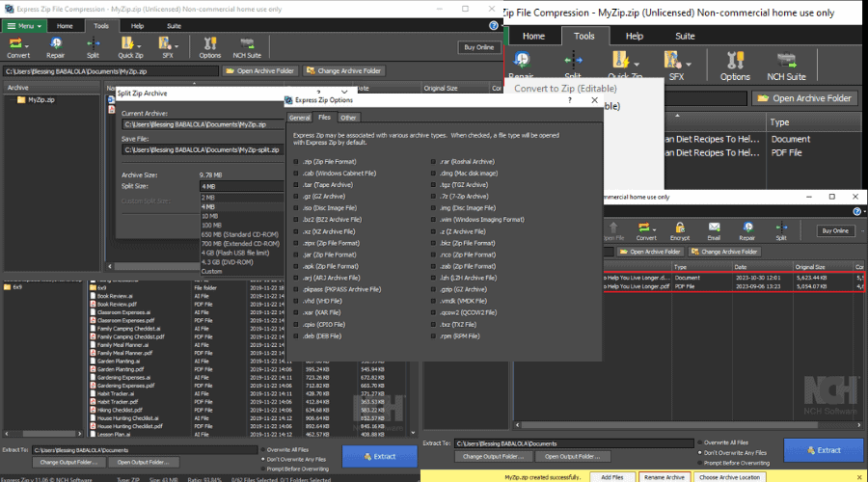868x482 pixels.
Task: Click Original Size column header in yellow-banner window
Action: (823, 267)
